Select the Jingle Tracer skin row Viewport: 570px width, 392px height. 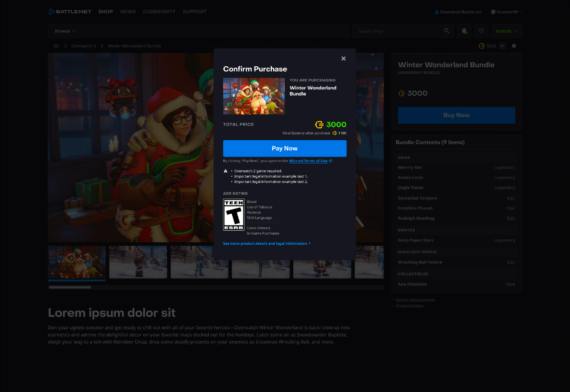[x=457, y=188]
